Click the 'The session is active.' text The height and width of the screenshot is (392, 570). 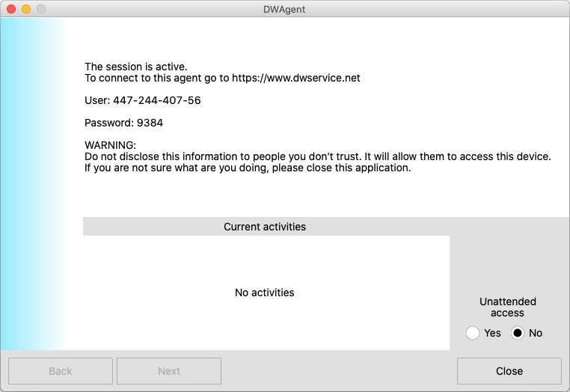click(136, 67)
